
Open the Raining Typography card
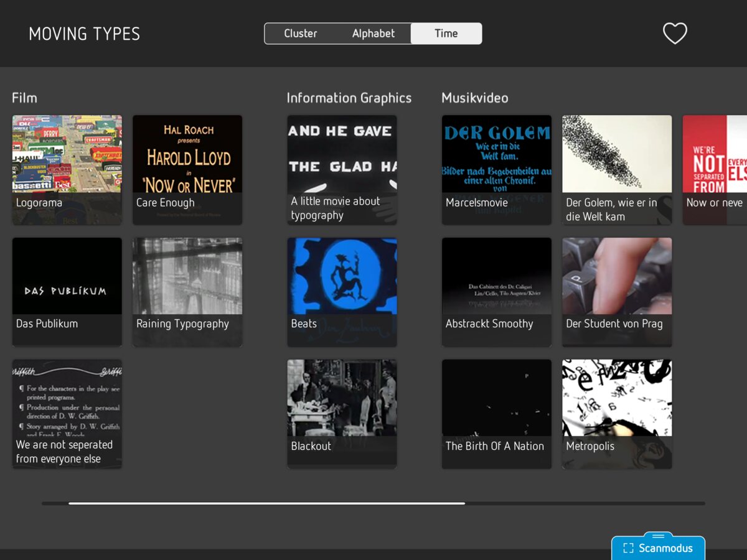coord(187,292)
